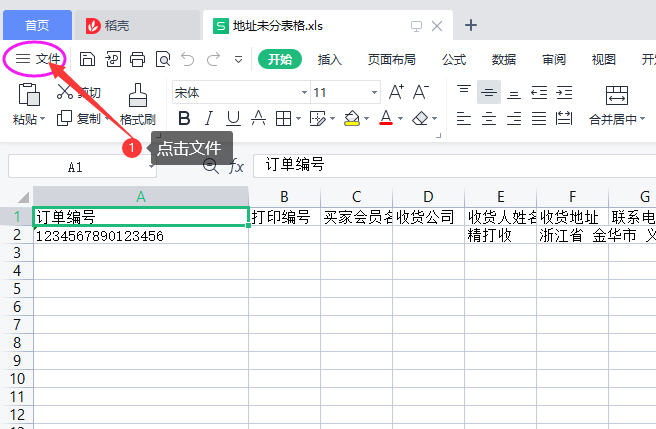Screen dimensions: 656x429
Task: Click the draw border pencil icon
Action: (x=318, y=118)
